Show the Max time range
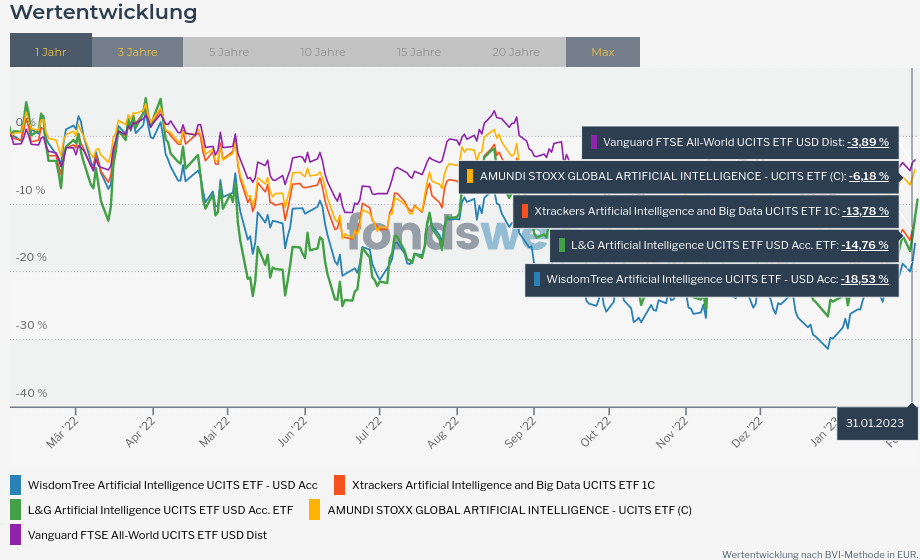The height and width of the screenshot is (560, 920). tap(603, 52)
